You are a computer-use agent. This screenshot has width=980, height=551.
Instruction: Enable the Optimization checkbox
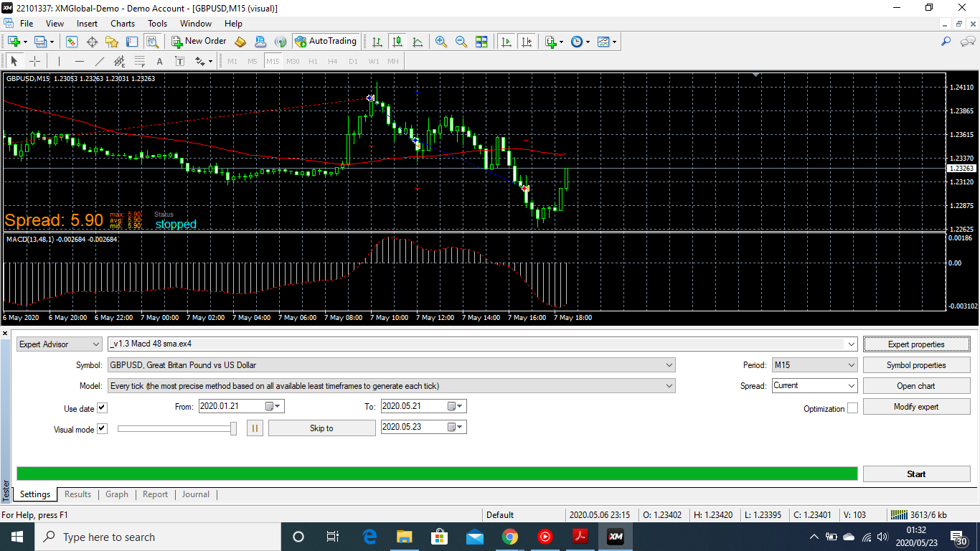852,408
